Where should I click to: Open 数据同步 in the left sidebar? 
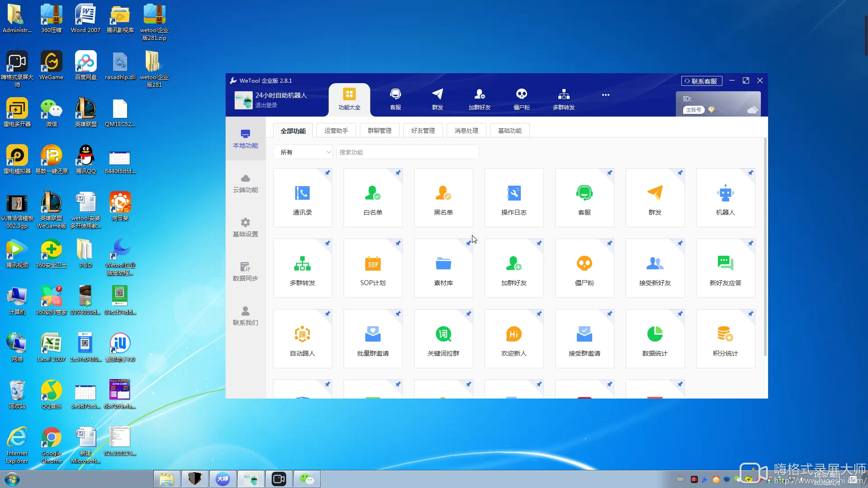(x=245, y=272)
